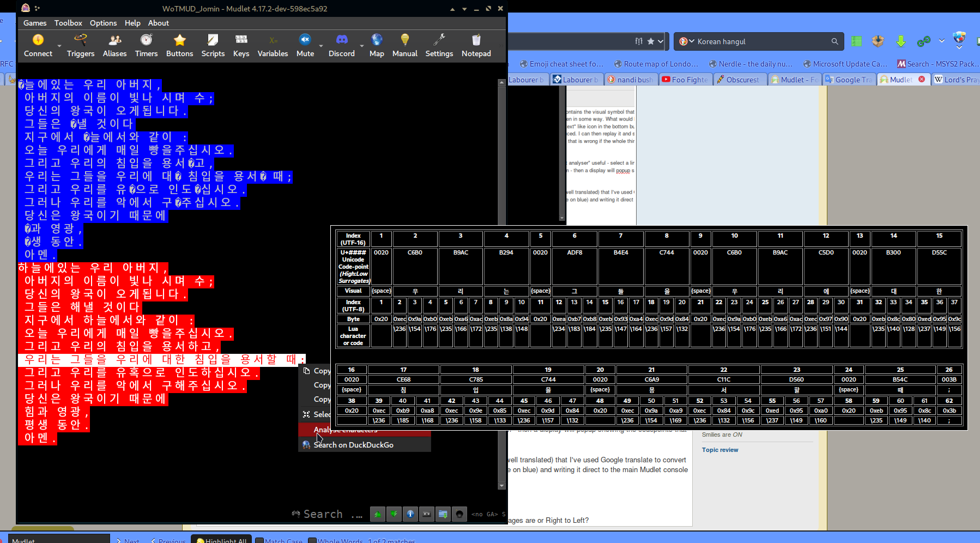Click the black emergency stop button
Screen dimensions: 980x543
(459, 514)
